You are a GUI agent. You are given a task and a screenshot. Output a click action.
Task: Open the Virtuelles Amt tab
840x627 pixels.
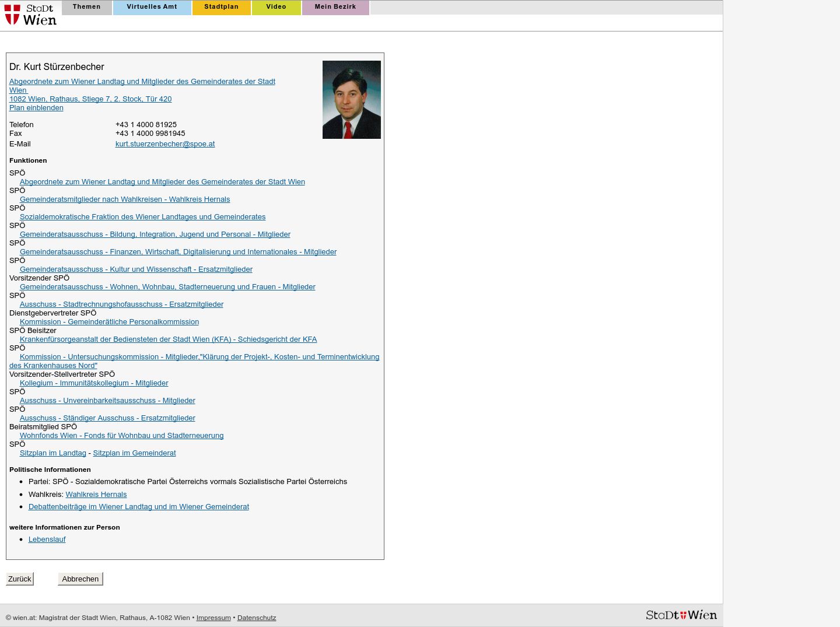tap(152, 7)
